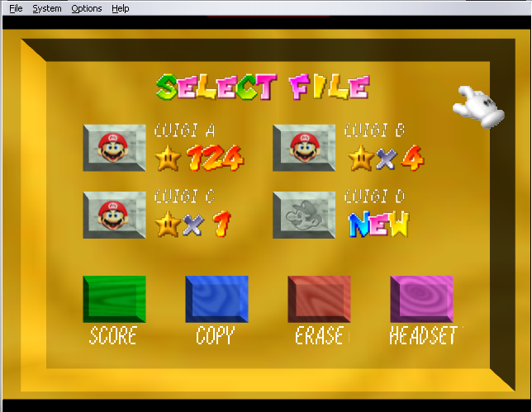Click the HEADSET label
Image resolution: width=532 pixels, height=412 pixels.
coord(423,336)
